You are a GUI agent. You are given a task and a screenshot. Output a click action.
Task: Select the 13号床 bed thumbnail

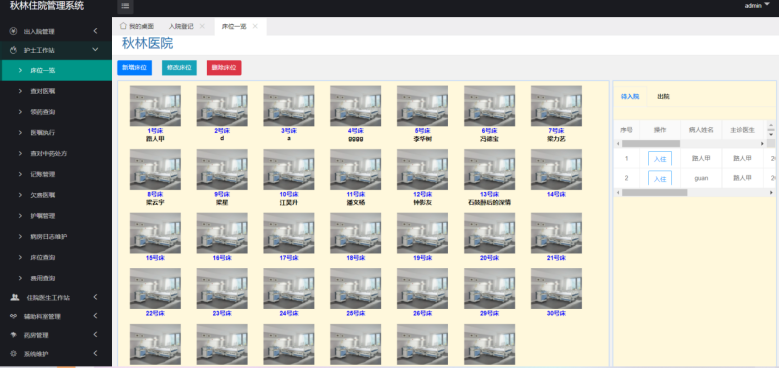click(x=489, y=169)
